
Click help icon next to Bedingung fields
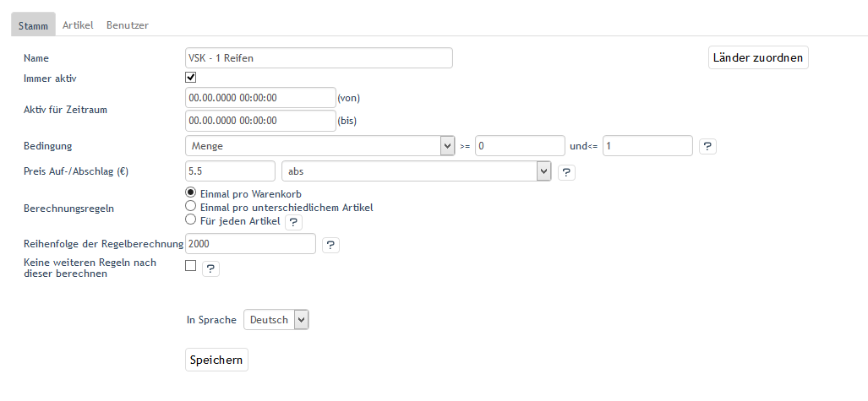coord(708,146)
